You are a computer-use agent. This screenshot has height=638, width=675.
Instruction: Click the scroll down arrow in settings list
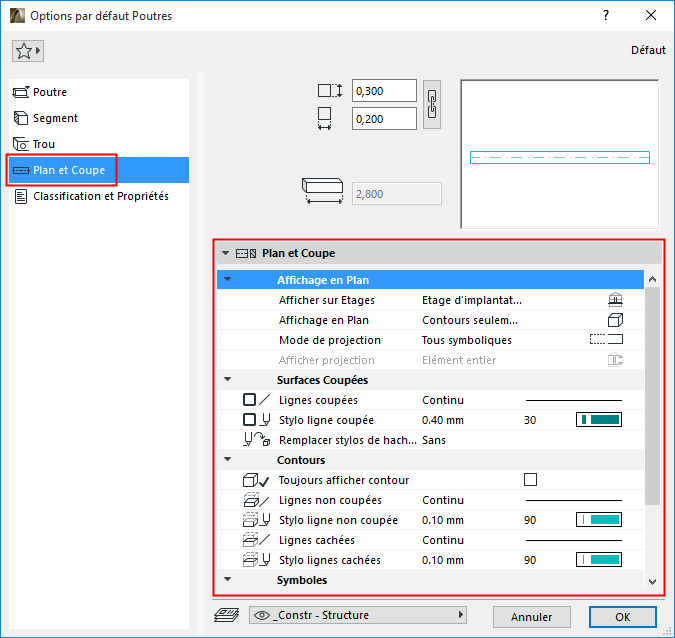[652, 582]
